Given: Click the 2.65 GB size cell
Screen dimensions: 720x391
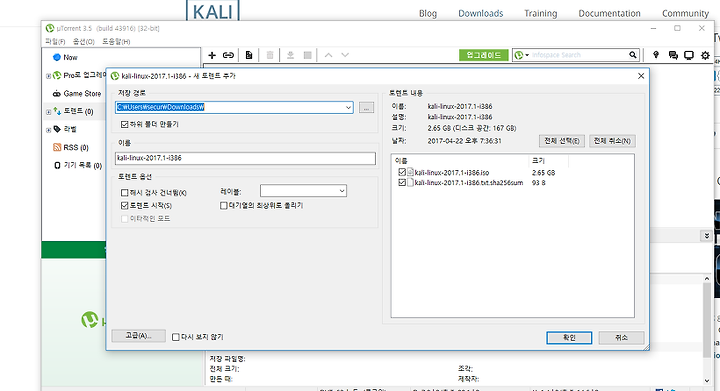Looking at the screenshot, I should tap(544, 173).
